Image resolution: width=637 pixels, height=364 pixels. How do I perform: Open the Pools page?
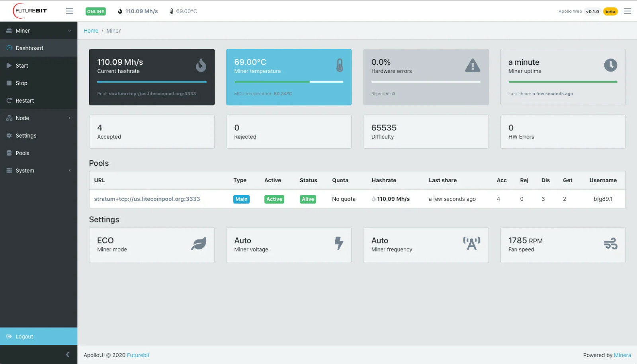[x=39, y=153]
